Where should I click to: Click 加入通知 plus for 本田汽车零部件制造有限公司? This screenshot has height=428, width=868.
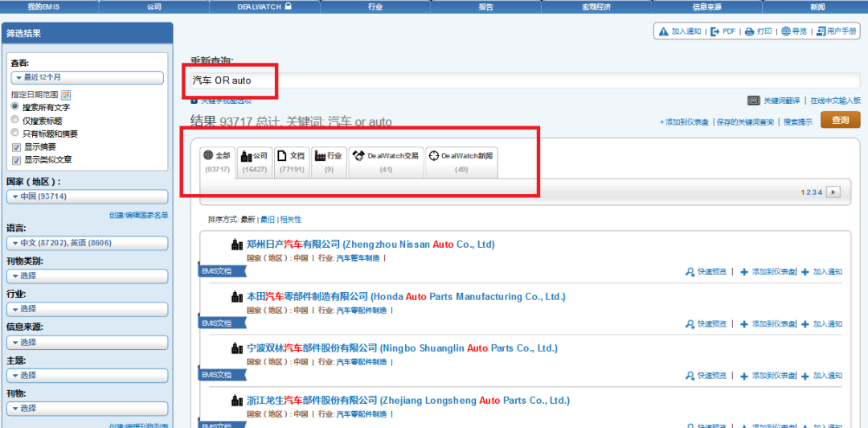(805, 323)
